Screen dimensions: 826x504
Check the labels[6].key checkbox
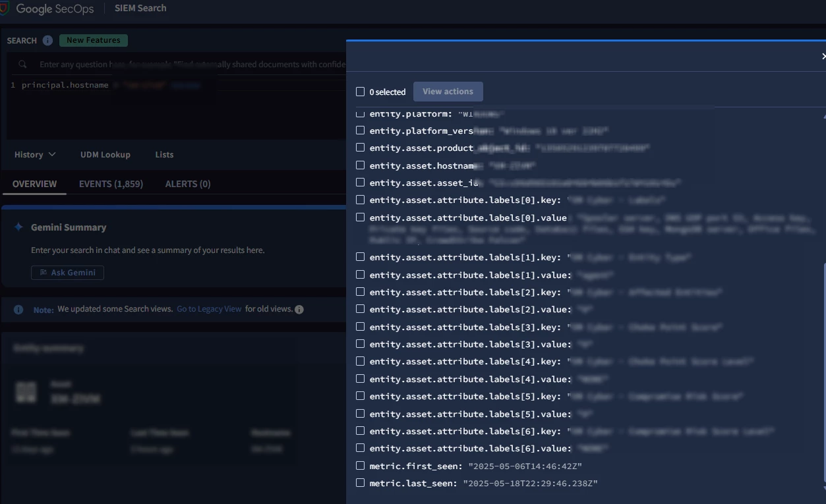(360, 431)
